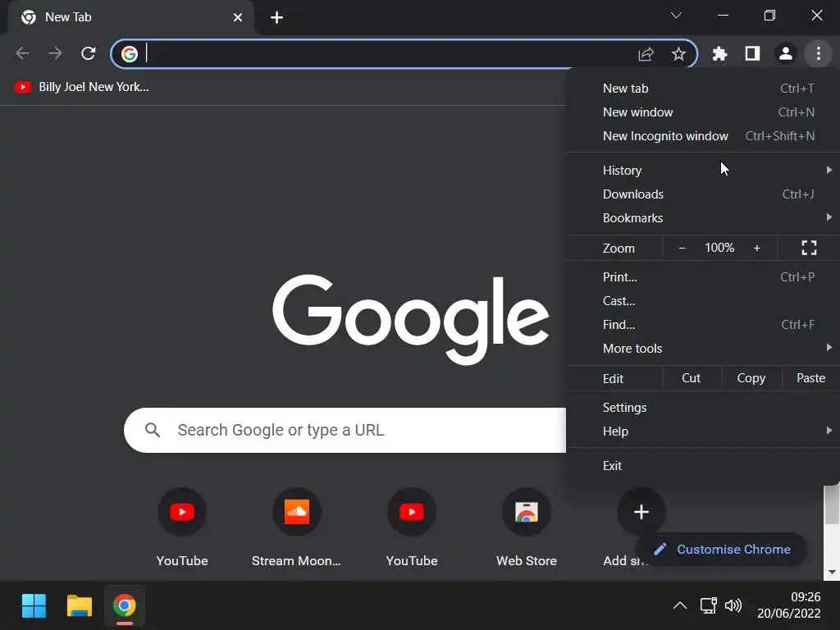
Task: Open File Explorer from the taskbar
Action: coord(80,606)
